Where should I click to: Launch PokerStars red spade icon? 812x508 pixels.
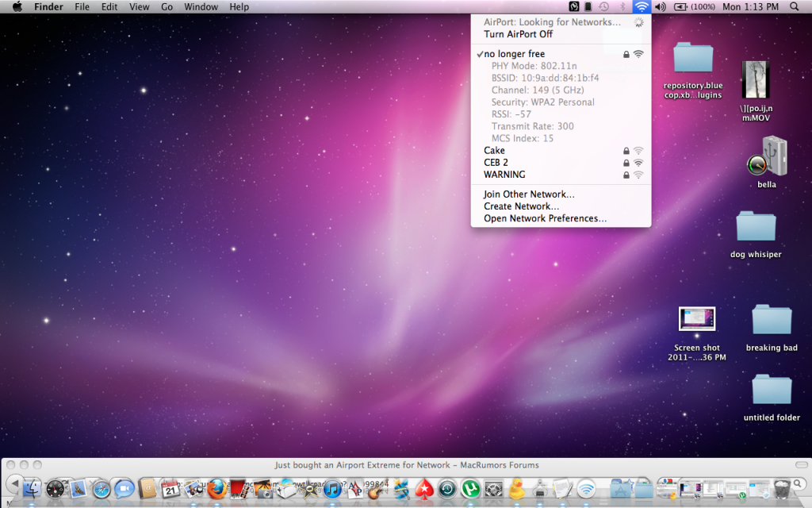coord(424,489)
